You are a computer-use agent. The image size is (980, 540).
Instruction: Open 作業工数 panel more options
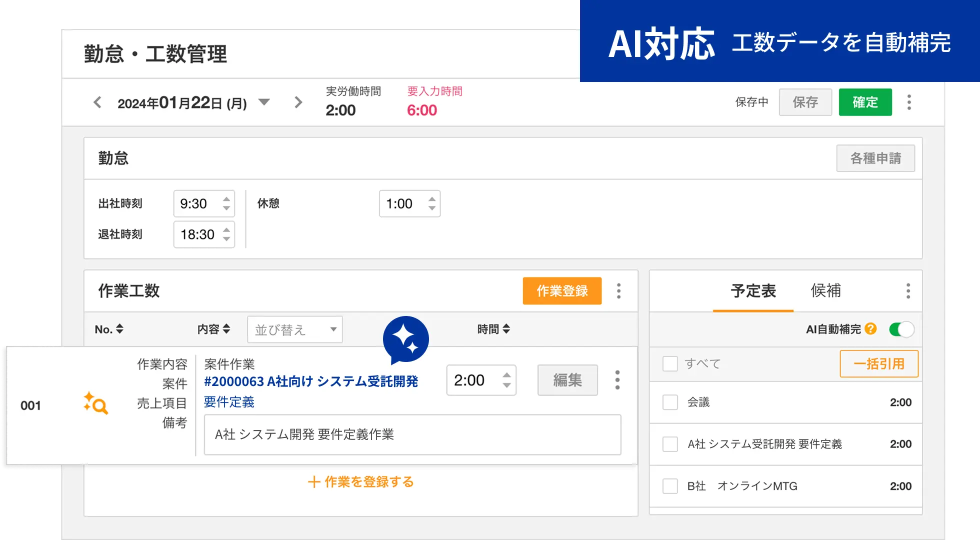[619, 291]
